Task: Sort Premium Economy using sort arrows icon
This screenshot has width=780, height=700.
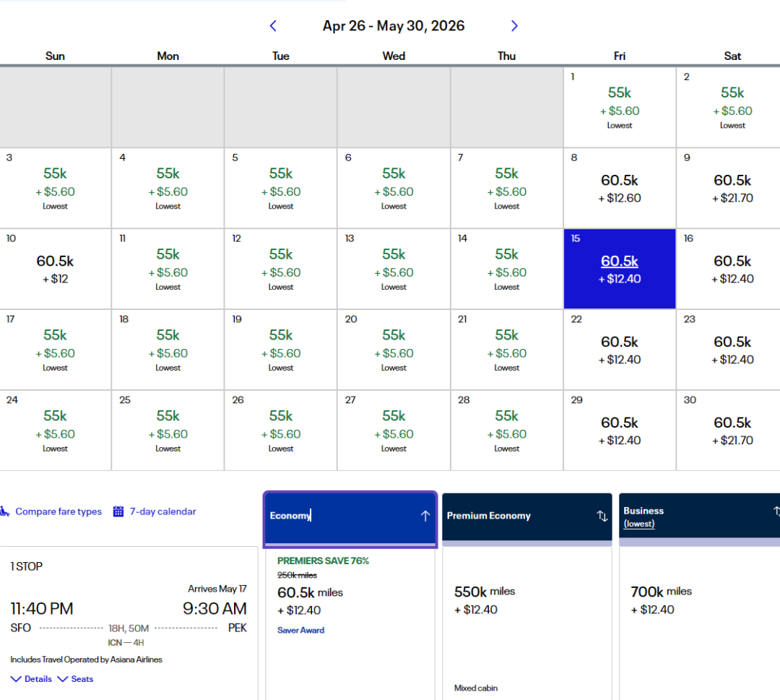Action: (x=602, y=516)
